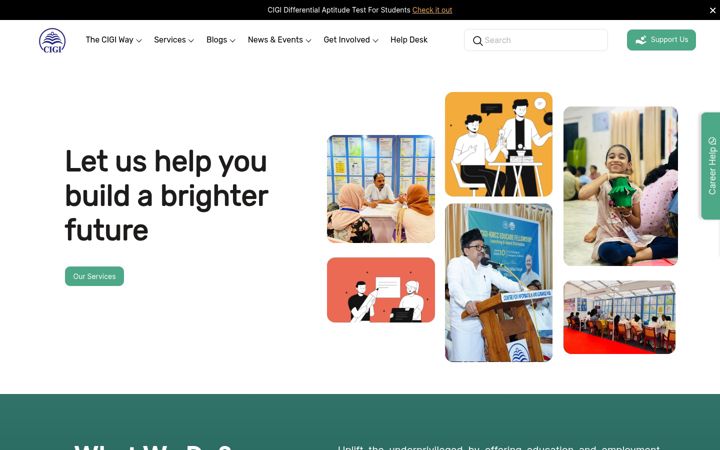Viewport: 720px width, 450px height.
Task: Click the Our Services button
Action: pyautogui.click(x=94, y=276)
